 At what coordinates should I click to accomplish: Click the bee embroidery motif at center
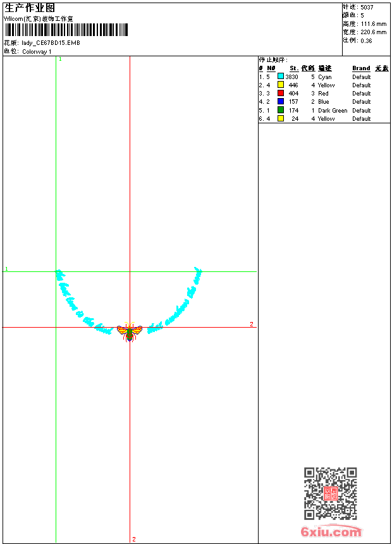click(130, 331)
